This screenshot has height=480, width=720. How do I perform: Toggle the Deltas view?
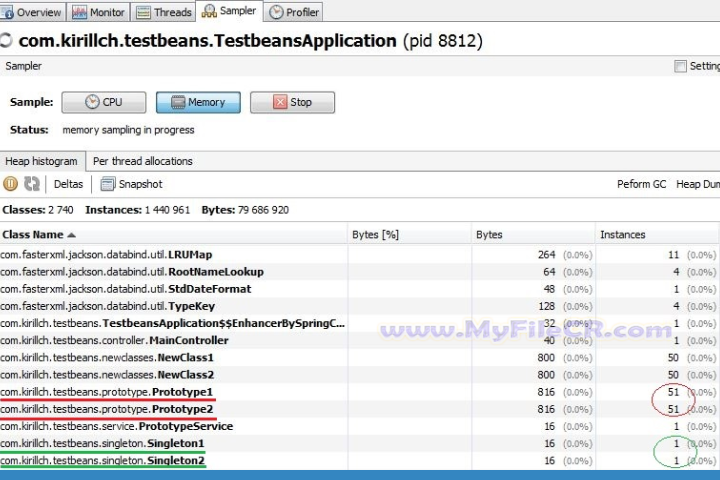tap(68, 184)
